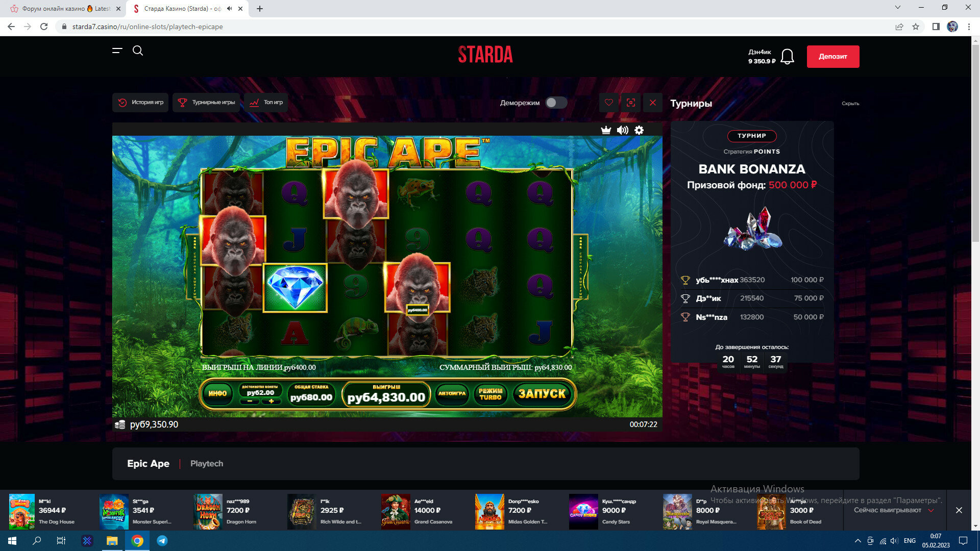Mute the slot game sound
Image resolution: width=980 pixels, height=551 pixels.
[622, 130]
